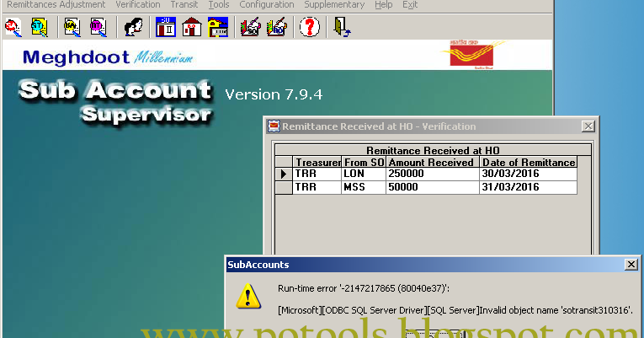This screenshot has height=338, width=644.
Task: Click the blue SO II building icon
Action: (x=166, y=27)
